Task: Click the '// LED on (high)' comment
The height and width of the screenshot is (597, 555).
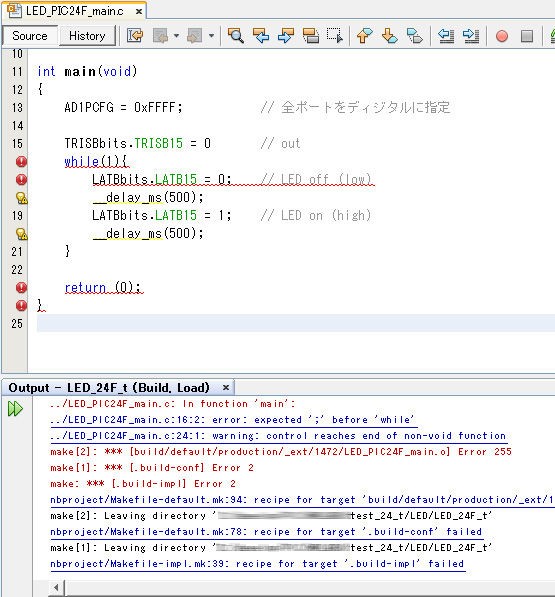Action: click(x=316, y=215)
